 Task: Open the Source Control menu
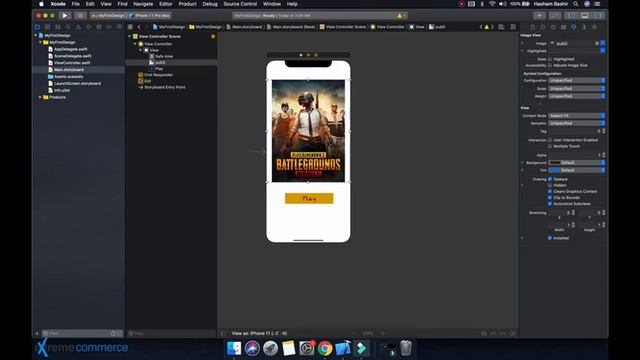click(x=240, y=4)
